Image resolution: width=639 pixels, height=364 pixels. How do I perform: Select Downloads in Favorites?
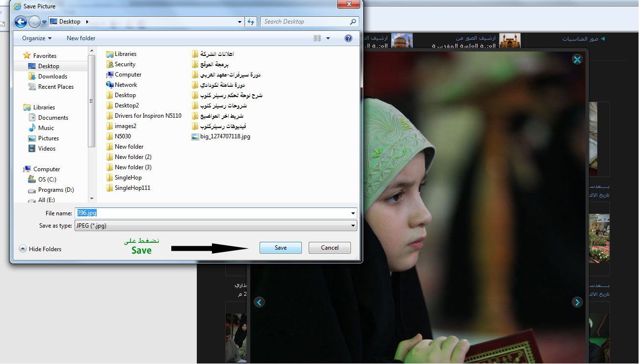point(53,77)
